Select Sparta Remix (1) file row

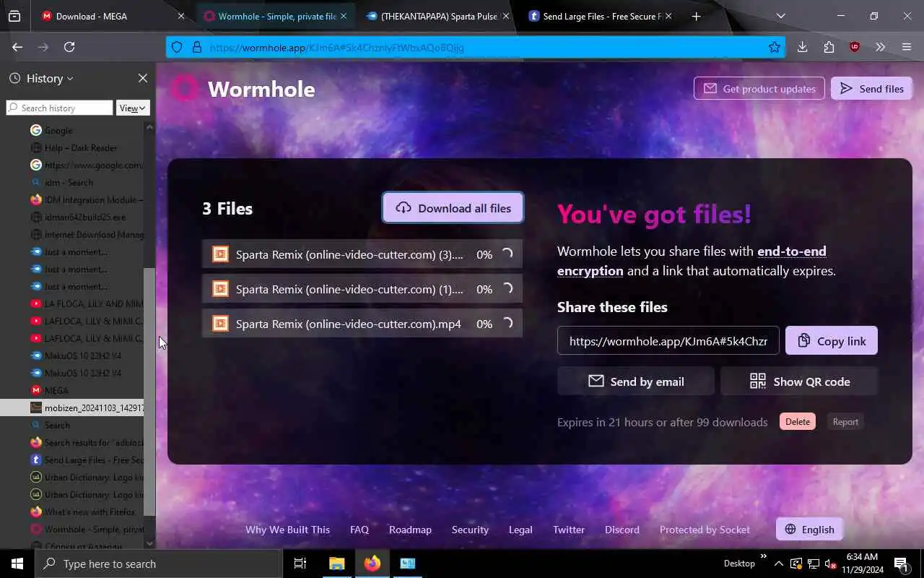point(362,289)
